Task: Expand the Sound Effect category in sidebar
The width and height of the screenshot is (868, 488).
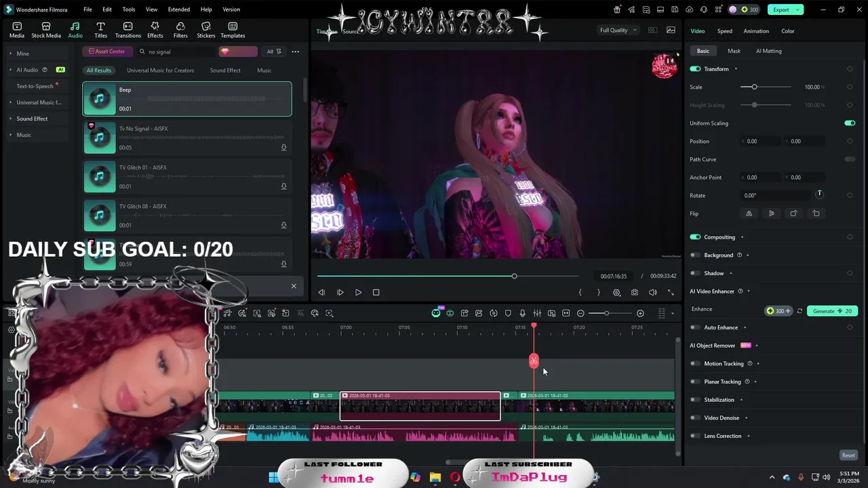Action: [10, 119]
